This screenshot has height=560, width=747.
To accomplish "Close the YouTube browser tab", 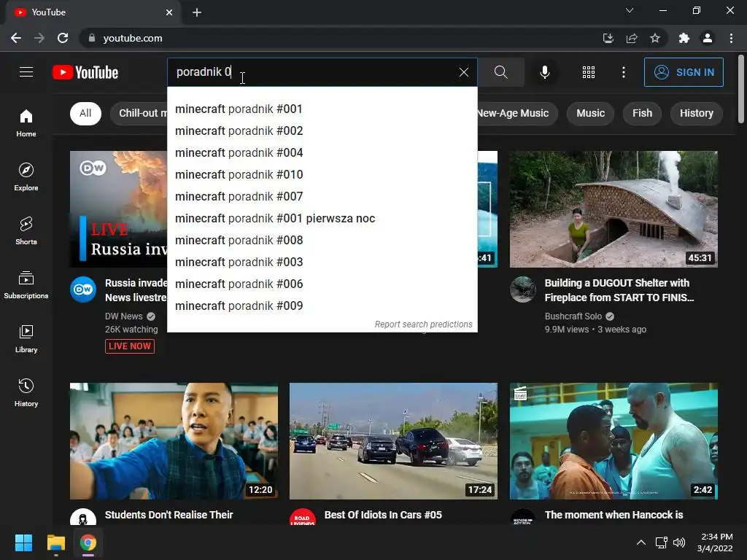I will pos(169,12).
